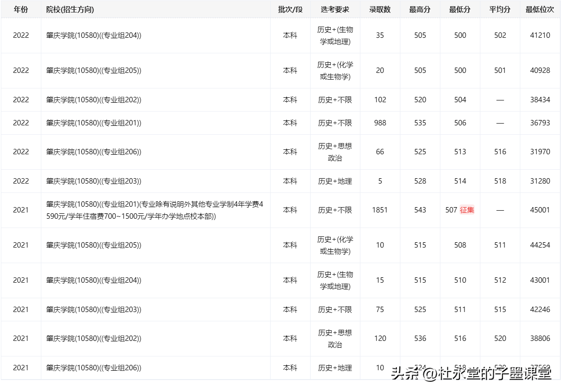This screenshot has height=392, width=563.
Task: Click the 最低分 column header
Action: 460,9
